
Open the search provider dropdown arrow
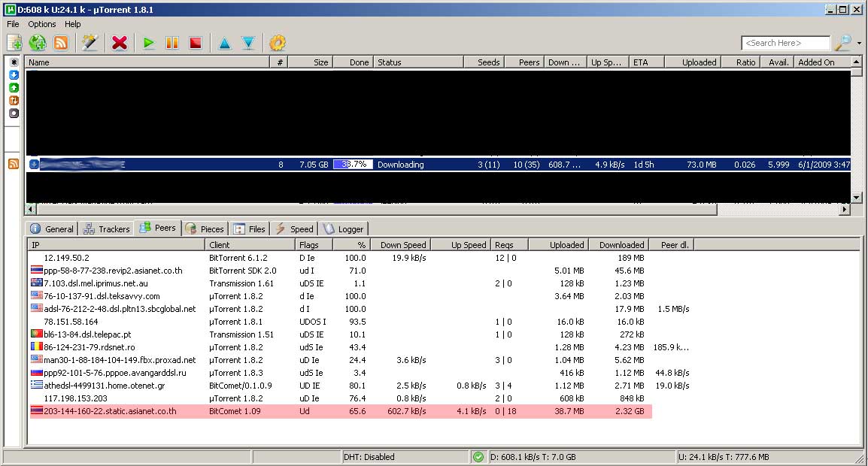click(x=859, y=43)
